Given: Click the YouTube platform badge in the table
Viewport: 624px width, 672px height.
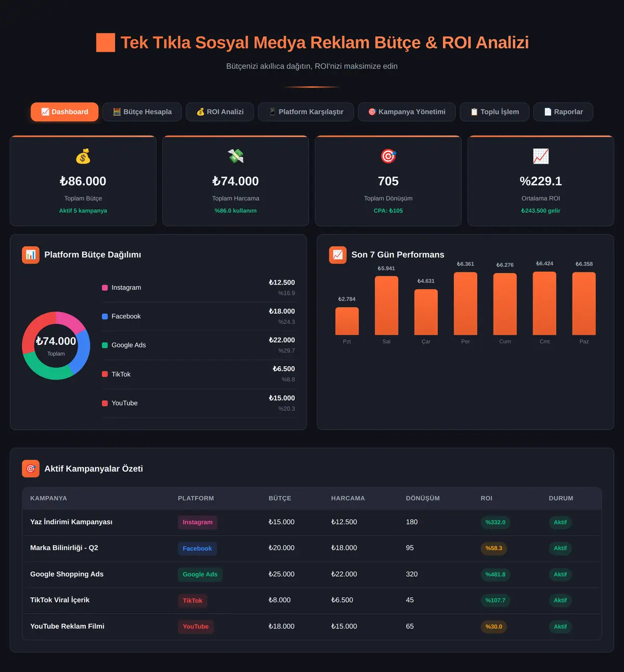Looking at the screenshot, I should coord(196,626).
